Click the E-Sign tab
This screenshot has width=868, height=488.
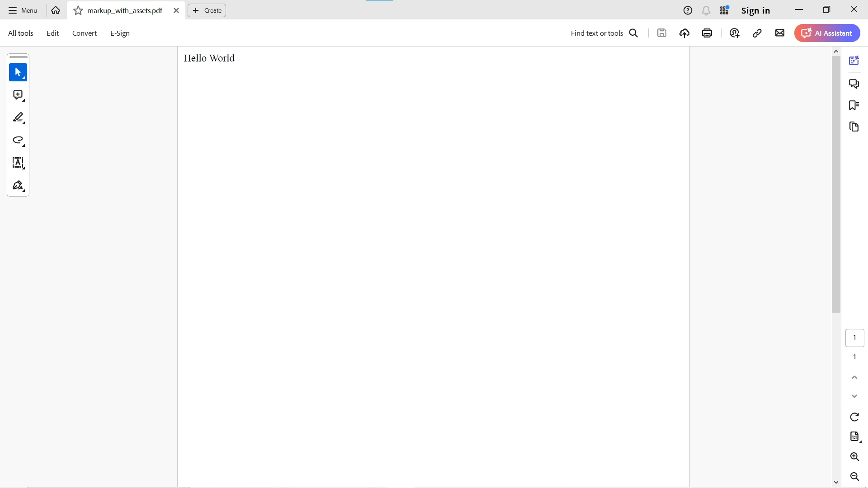pyautogui.click(x=119, y=33)
